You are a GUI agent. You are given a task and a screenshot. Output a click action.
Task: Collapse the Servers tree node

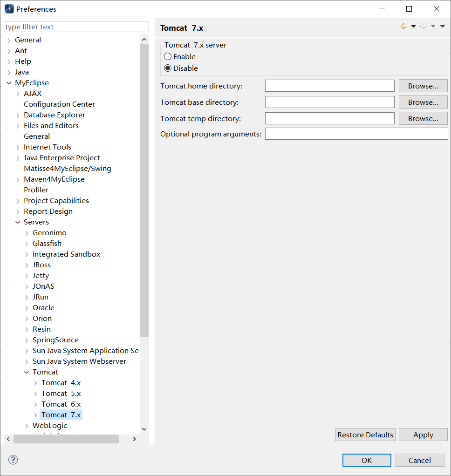click(18, 222)
